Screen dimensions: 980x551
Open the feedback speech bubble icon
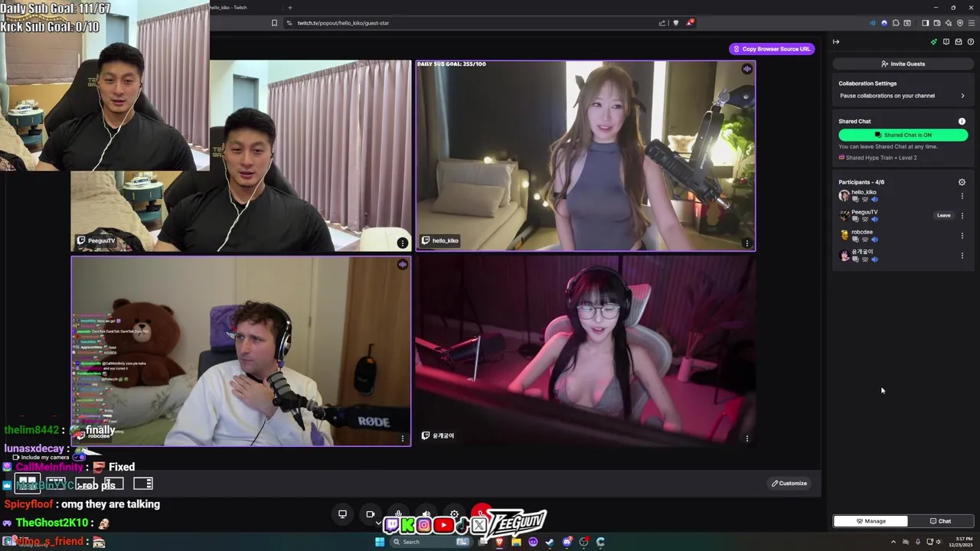946,42
